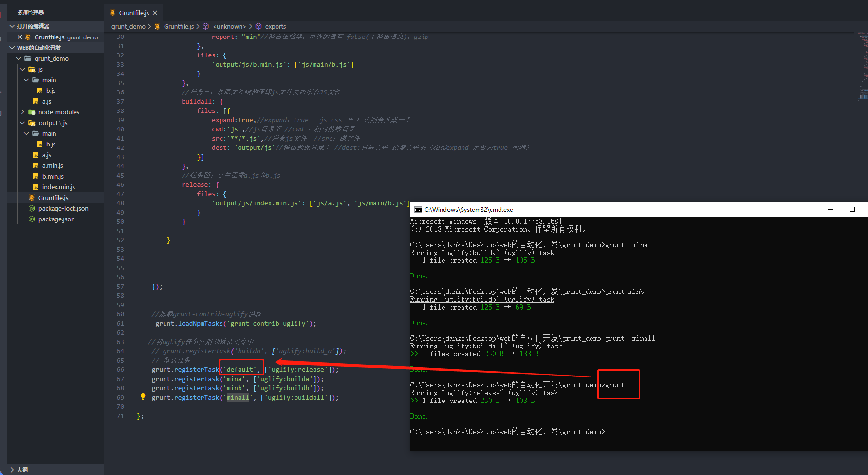Click exports in the breadcrumb
The image size is (868, 475).
[276, 26]
